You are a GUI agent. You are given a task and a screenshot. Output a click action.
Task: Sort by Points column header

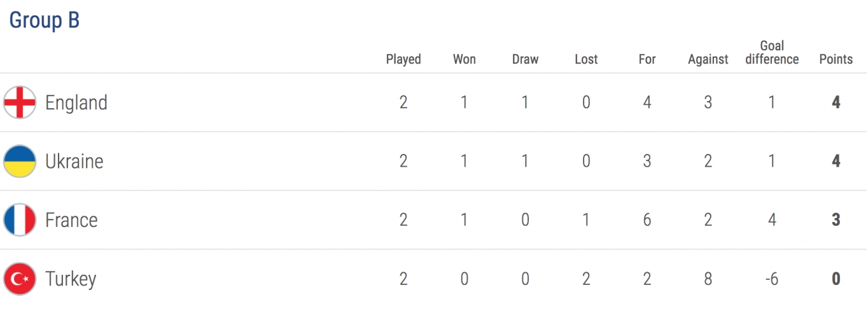(x=836, y=59)
